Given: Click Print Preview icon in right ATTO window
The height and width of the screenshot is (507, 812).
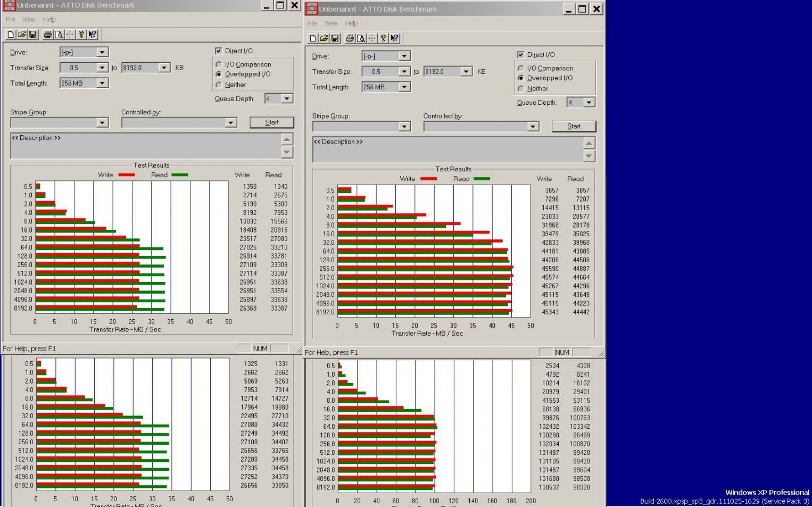Looking at the screenshot, I should (x=361, y=38).
